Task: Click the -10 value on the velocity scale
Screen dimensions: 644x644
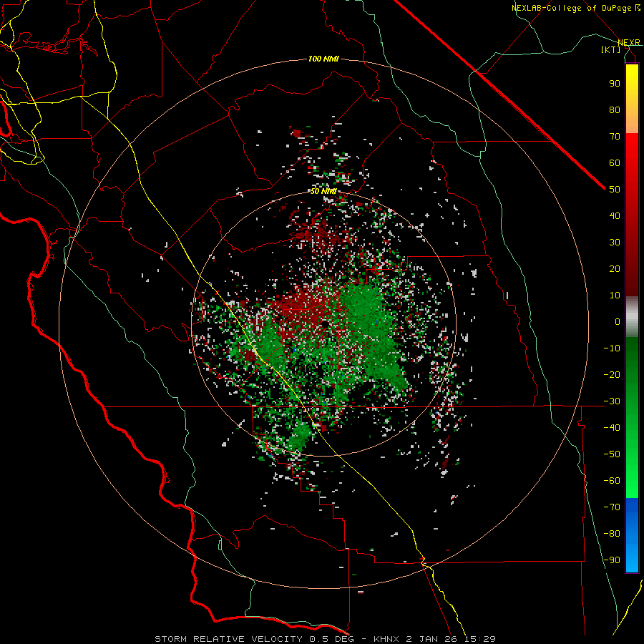Action: coord(612,348)
